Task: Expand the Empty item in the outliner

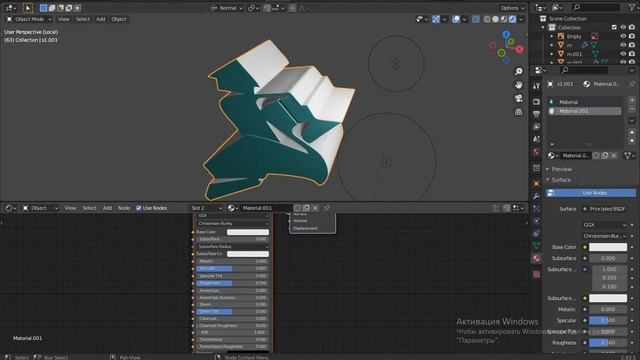Action: (552, 36)
